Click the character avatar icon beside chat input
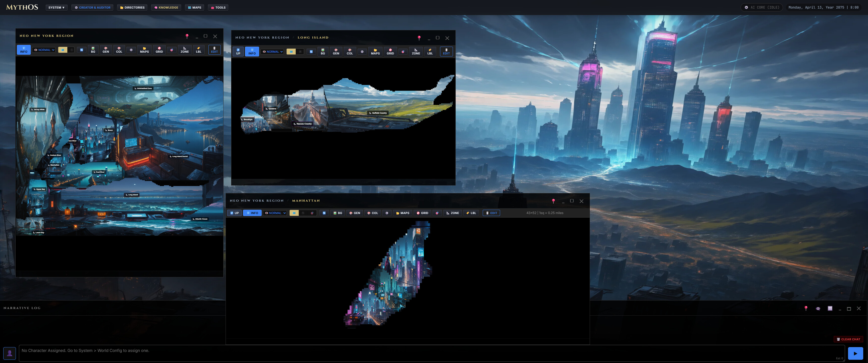Image resolution: width=868 pixels, height=363 pixels. 9,353
